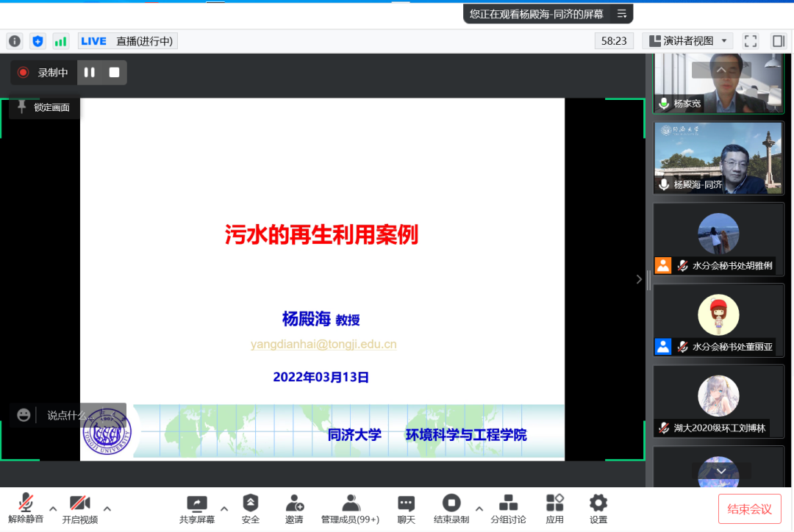Show previous participants with up chevron
Screen dimensions: 794x532
[721, 70]
